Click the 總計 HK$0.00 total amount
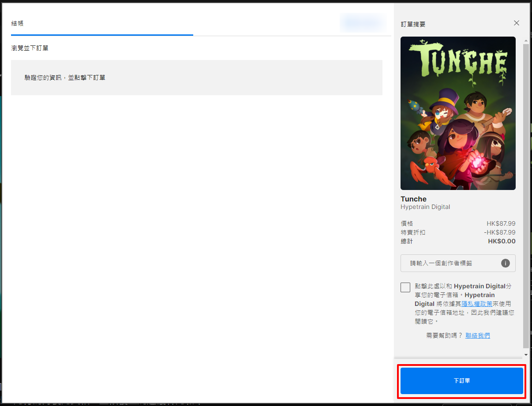 (x=502, y=241)
